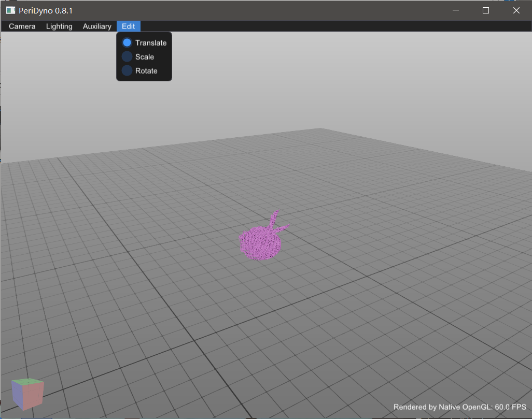Click the PeriDyno 0.8.1 window title text

coord(46,10)
